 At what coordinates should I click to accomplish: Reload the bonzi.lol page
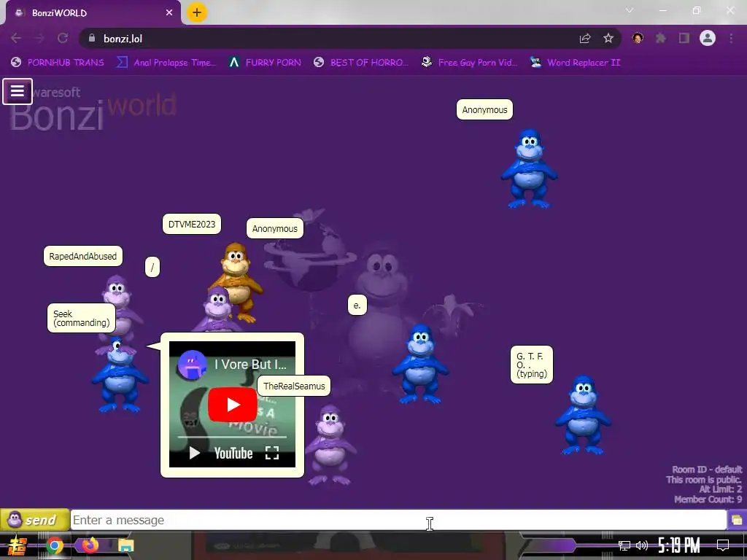(63, 38)
